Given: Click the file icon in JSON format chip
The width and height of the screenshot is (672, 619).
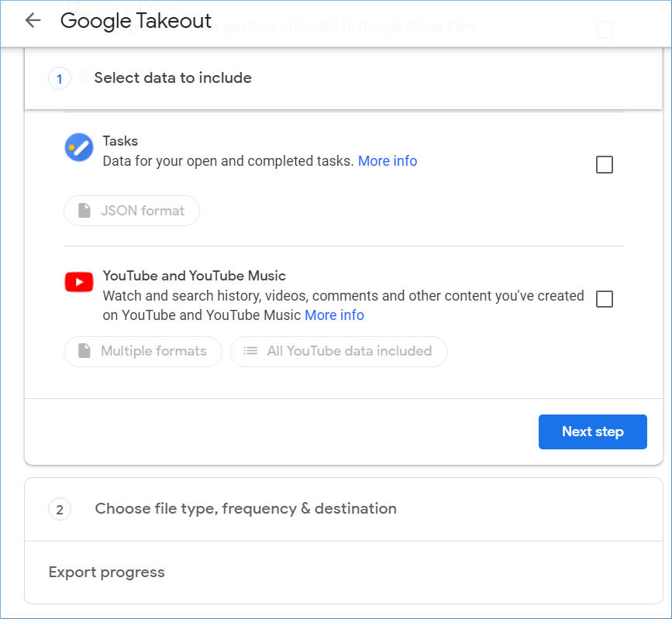Looking at the screenshot, I should [x=84, y=210].
